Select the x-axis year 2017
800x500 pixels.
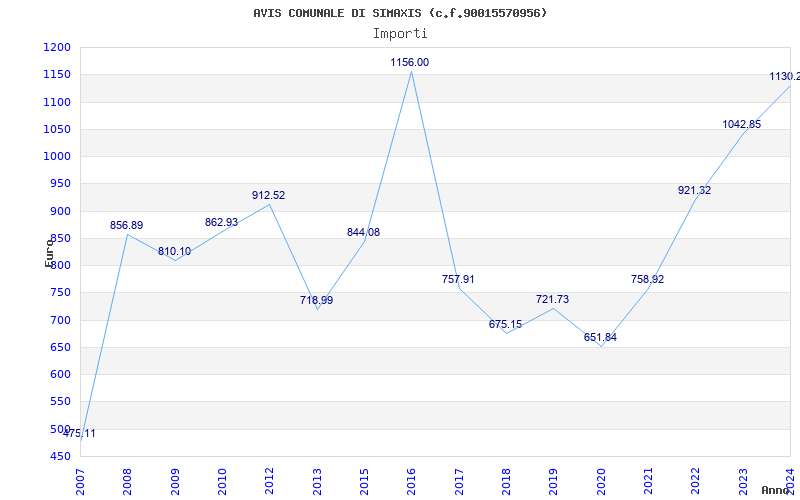click(x=459, y=482)
